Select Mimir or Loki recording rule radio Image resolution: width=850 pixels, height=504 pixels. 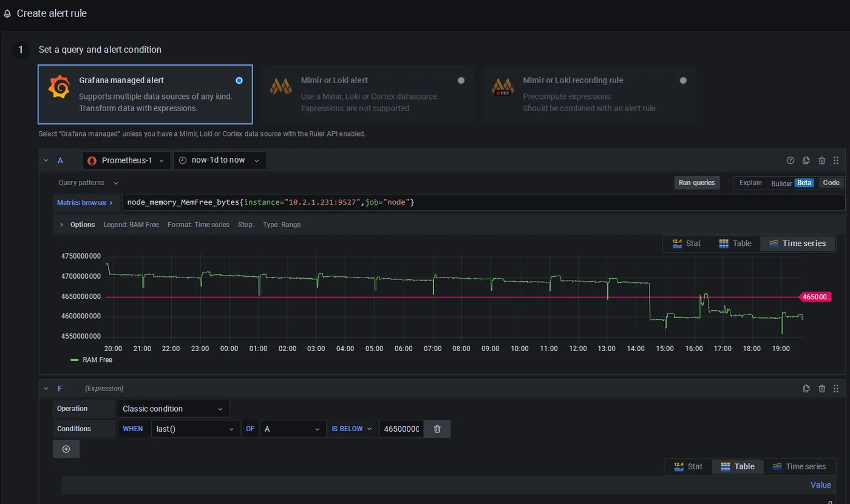tap(683, 80)
